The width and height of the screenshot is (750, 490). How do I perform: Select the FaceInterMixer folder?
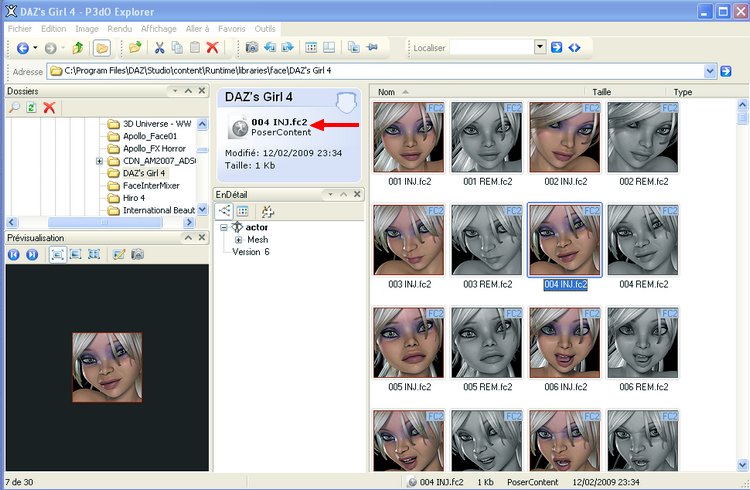click(x=151, y=186)
